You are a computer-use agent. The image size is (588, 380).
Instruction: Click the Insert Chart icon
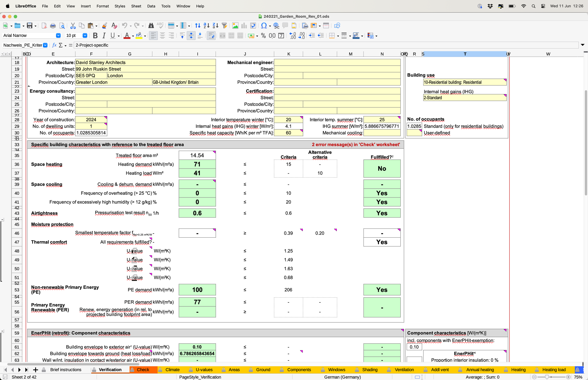(x=244, y=26)
